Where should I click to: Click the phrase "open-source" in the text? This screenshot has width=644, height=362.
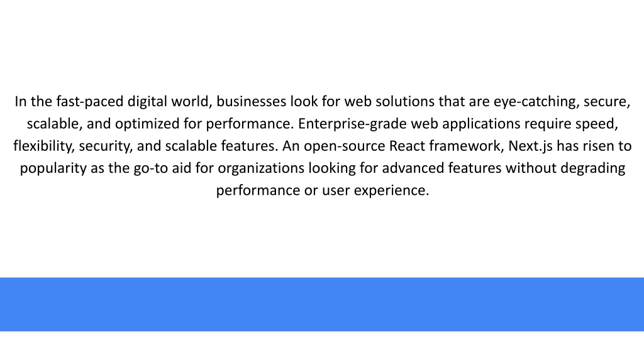[x=345, y=146]
